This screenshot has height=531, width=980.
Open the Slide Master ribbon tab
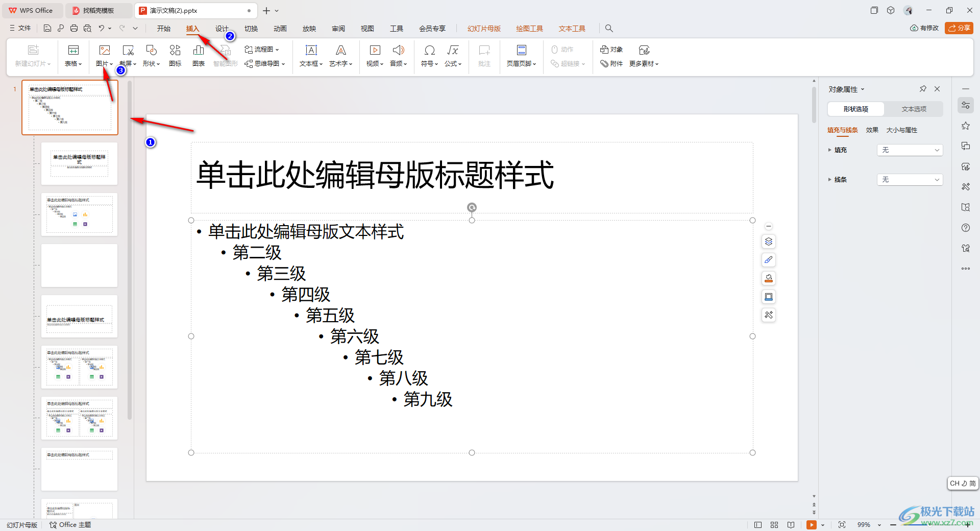(484, 29)
